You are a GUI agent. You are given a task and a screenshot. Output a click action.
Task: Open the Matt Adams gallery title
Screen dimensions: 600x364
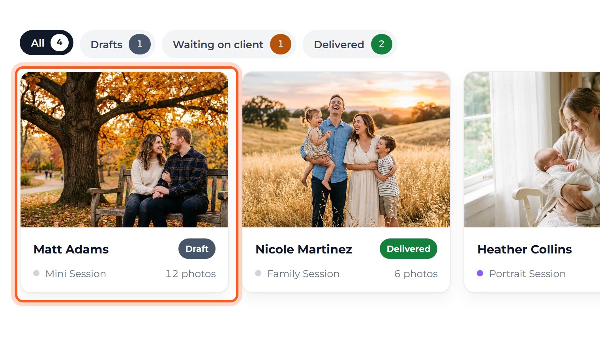coord(71,250)
